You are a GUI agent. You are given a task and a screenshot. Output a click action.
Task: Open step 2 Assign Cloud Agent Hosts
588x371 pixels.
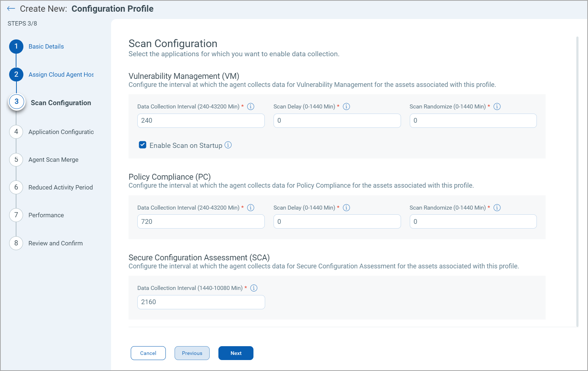coord(61,74)
